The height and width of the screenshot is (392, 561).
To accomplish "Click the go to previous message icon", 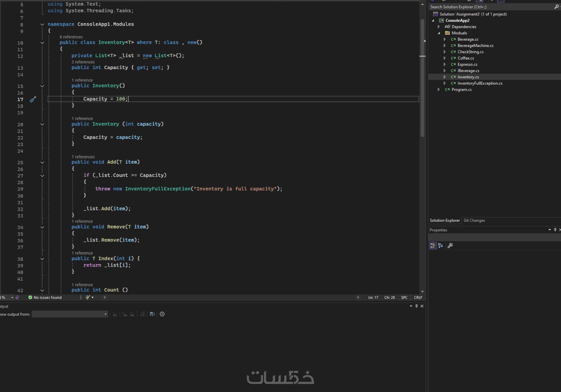I will 125,314.
